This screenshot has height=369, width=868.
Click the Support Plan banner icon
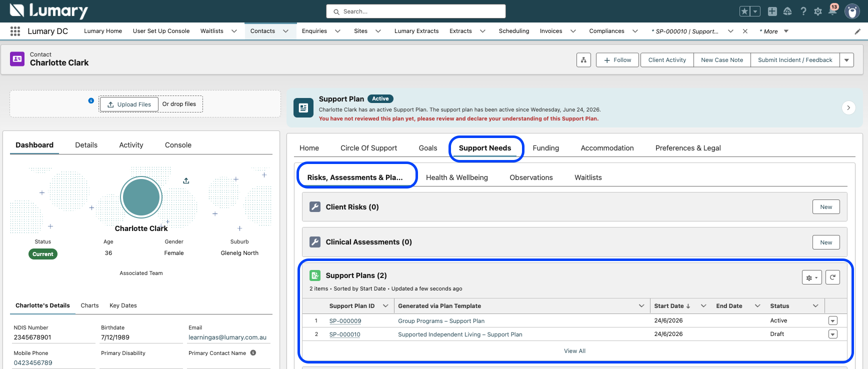pyautogui.click(x=303, y=107)
